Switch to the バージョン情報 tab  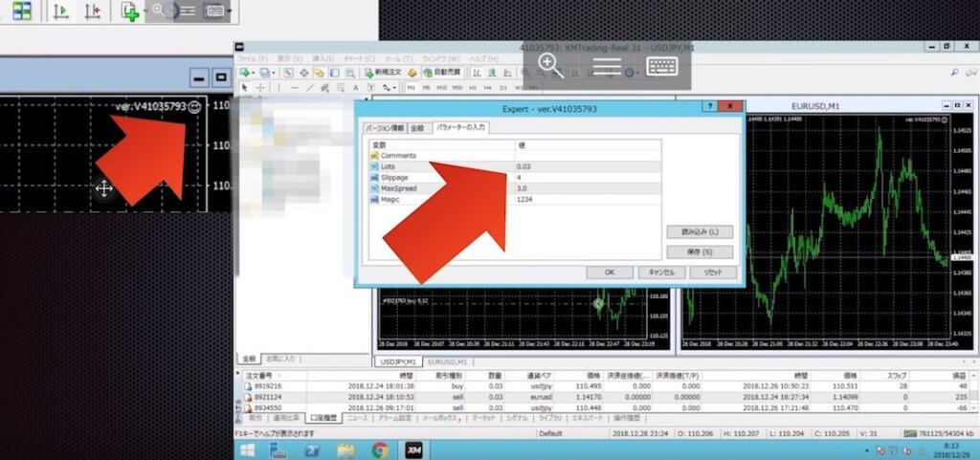pos(384,127)
